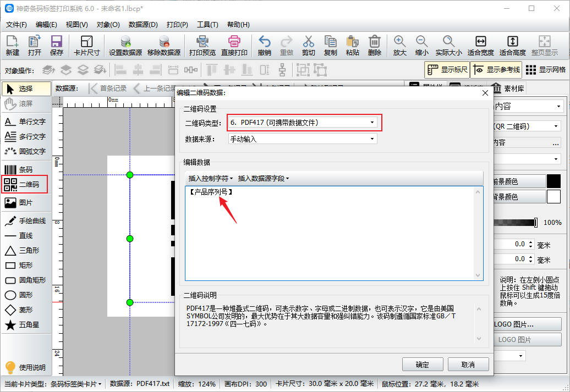Select the 三角形 triangle tool
Image resolution: width=570 pixels, height=392 pixels.
pyautogui.click(x=26, y=250)
